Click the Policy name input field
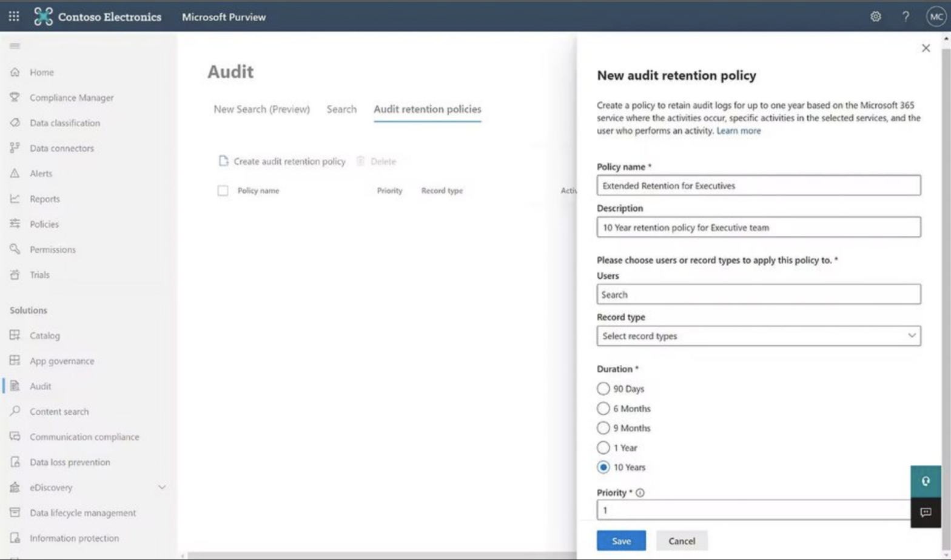Screen dimensions: 951x560 (759, 185)
